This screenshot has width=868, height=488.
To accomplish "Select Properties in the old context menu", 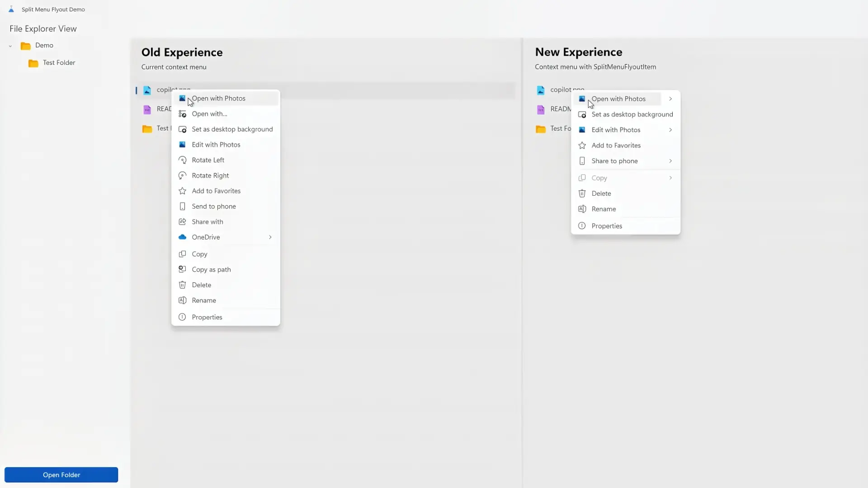I will point(207,317).
